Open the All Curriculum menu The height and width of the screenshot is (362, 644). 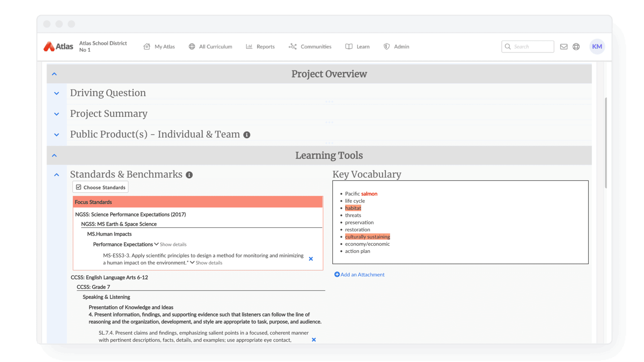coord(210,46)
